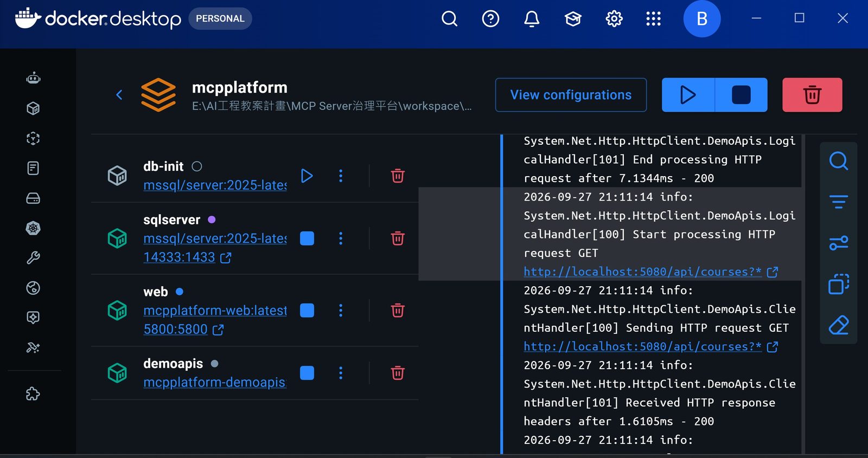Screen dimensions: 868x458
Task: Start the db-init container
Action: click(307, 176)
